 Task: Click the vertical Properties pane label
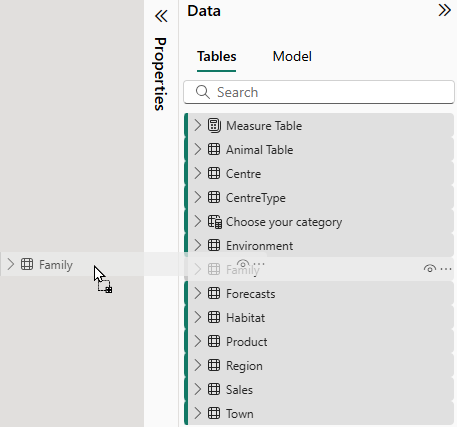click(x=160, y=74)
